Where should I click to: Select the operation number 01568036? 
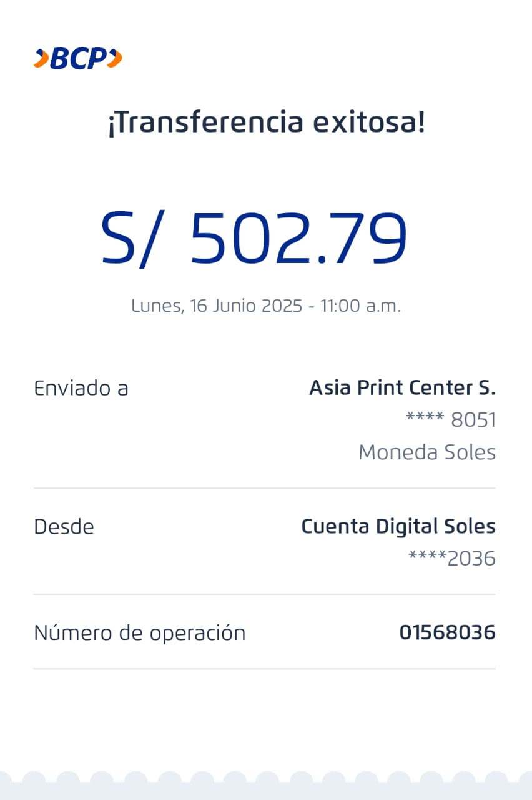point(447,633)
